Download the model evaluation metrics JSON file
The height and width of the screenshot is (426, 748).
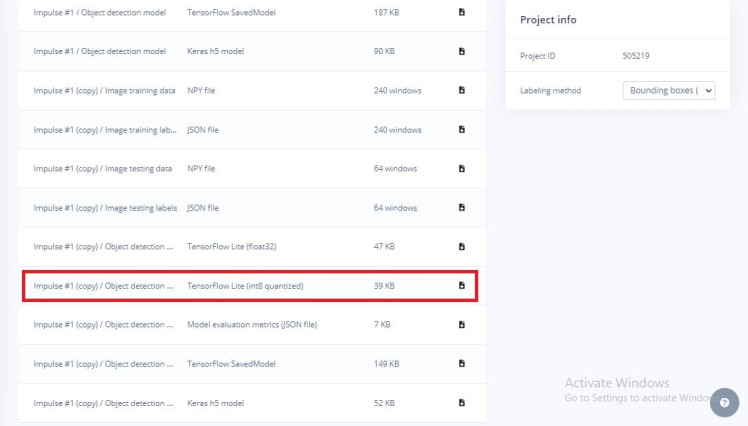[461, 324]
